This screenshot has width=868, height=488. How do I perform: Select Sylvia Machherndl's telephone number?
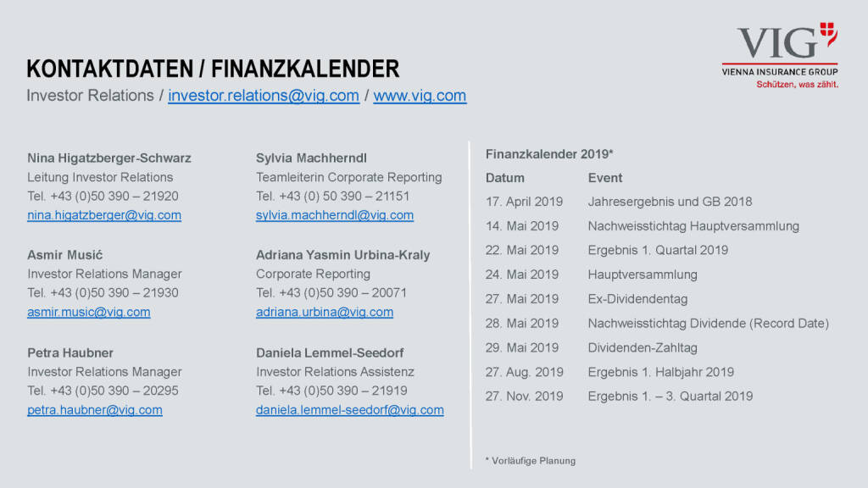pos(333,196)
